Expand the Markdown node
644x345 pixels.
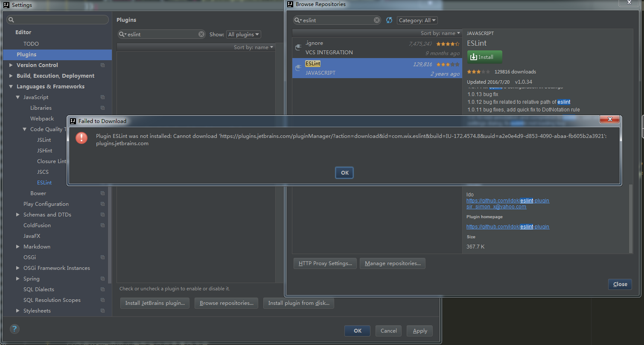(18, 247)
